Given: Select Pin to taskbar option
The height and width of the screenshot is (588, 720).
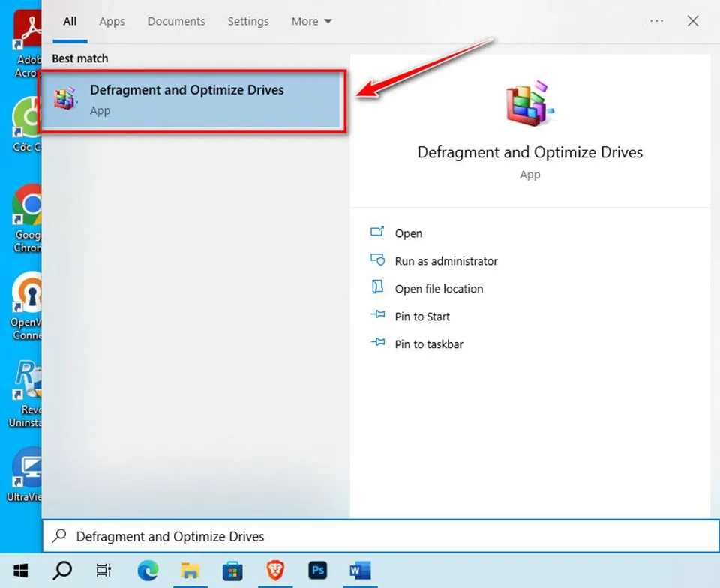Looking at the screenshot, I should 428,344.
